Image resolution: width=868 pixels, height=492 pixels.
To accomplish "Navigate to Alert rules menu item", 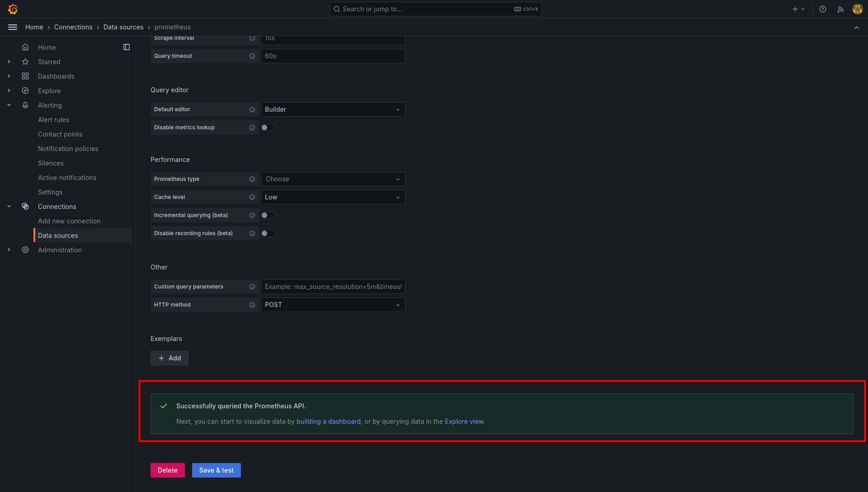I will (x=53, y=119).
